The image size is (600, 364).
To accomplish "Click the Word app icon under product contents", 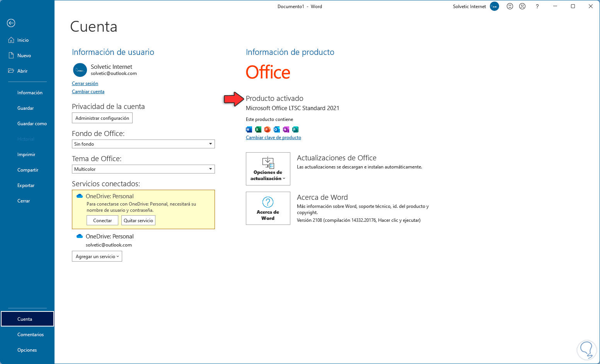I will [x=249, y=129].
